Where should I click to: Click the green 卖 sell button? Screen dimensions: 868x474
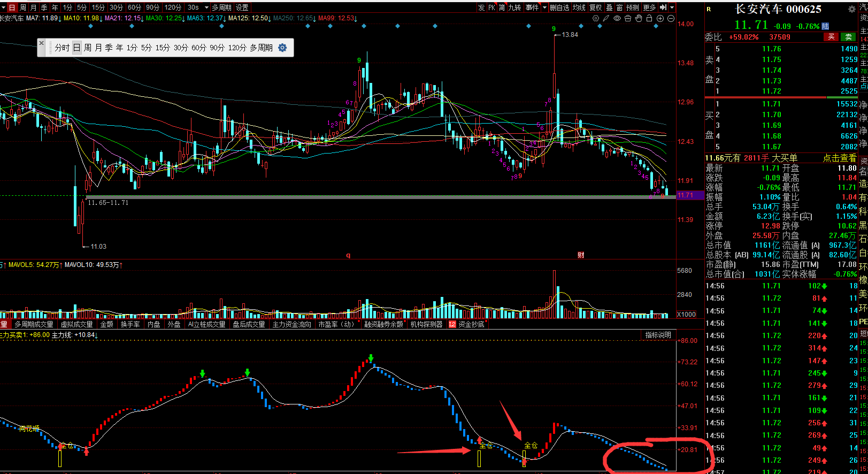tap(848, 37)
